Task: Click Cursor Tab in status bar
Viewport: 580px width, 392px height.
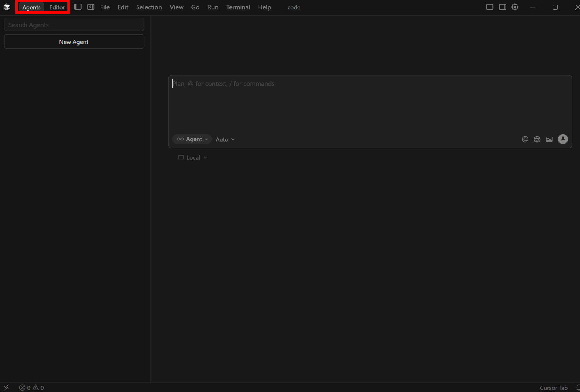Action: tap(553, 387)
